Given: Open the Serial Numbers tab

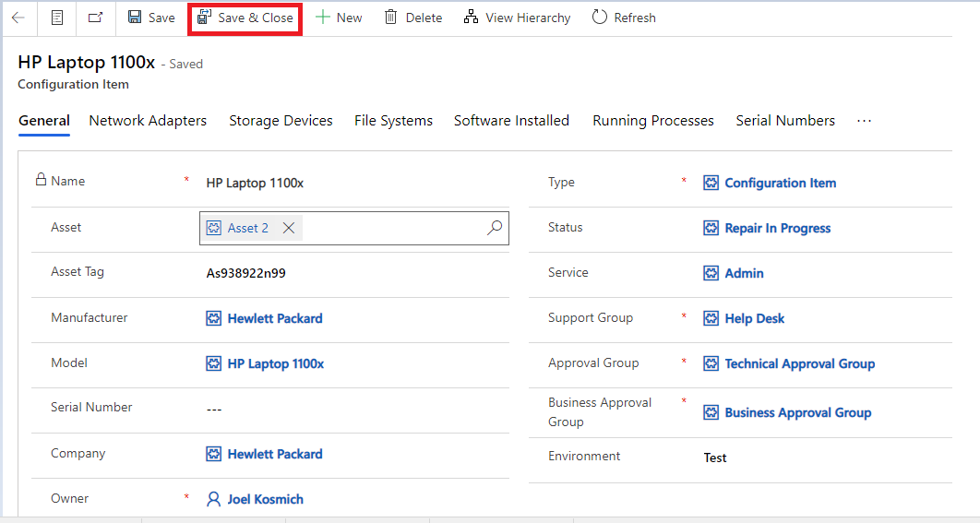Looking at the screenshot, I should [785, 121].
